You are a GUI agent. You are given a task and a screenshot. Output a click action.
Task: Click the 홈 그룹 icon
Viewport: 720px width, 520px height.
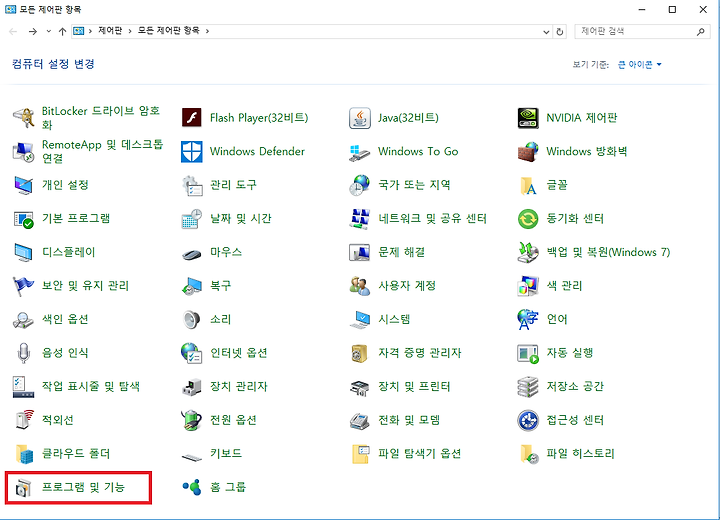point(191,487)
